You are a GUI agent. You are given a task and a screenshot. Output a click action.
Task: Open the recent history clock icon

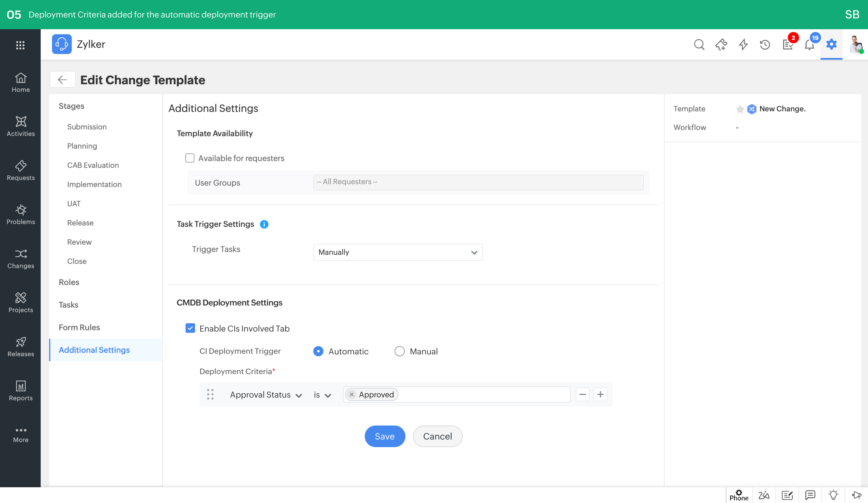[x=765, y=44]
